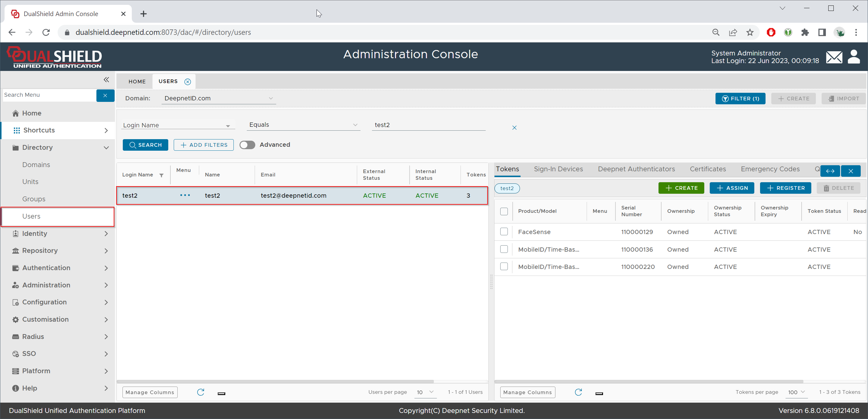Select all tokens via header checkbox

[x=504, y=211]
